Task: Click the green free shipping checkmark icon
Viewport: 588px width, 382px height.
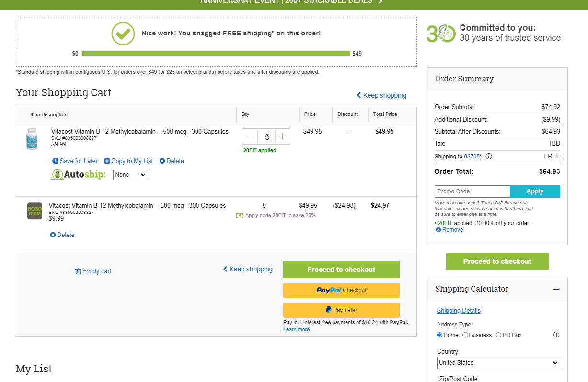Action: click(123, 34)
